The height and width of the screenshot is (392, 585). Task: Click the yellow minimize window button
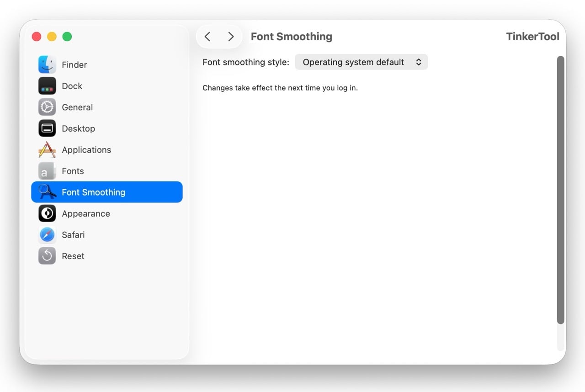tap(52, 37)
